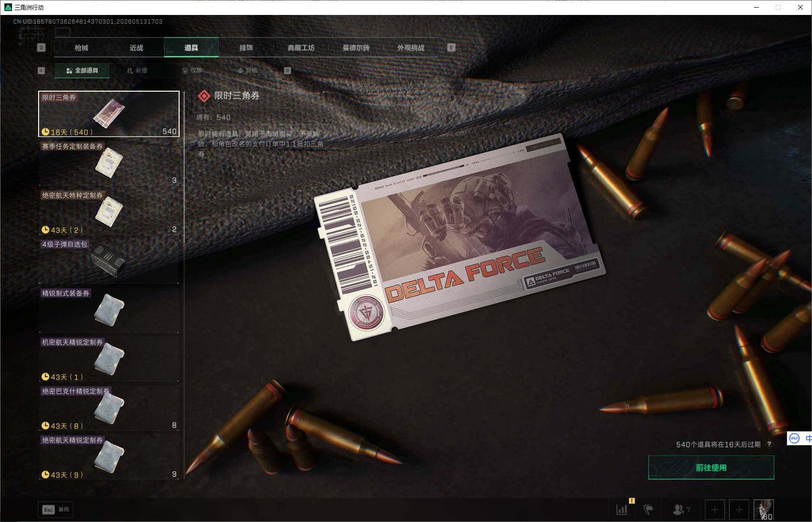Click the A previous-filter key hint
This screenshot has width=812, height=522.
42,70
